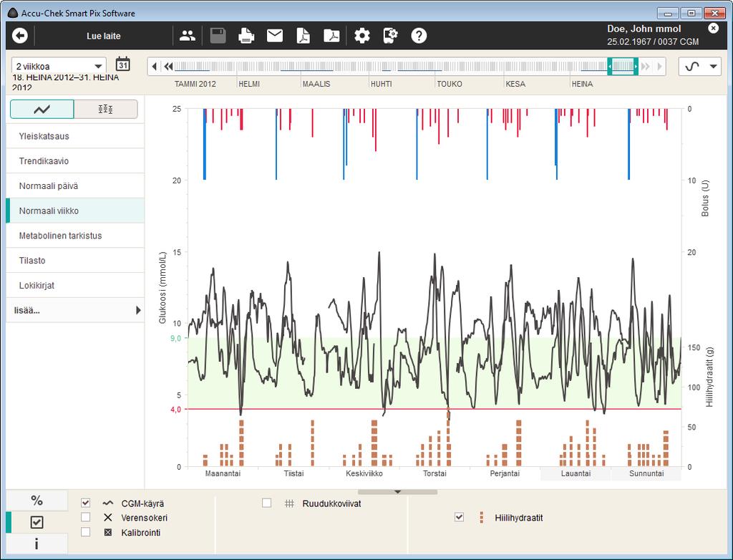Select the info i panel tab
The image size is (733, 560).
[x=37, y=544]
